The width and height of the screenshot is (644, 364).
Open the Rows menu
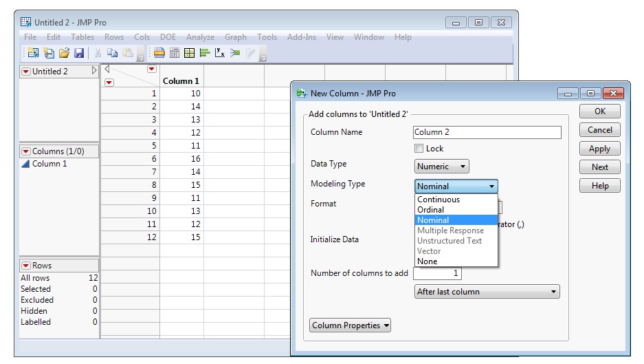tap(114, 37)
